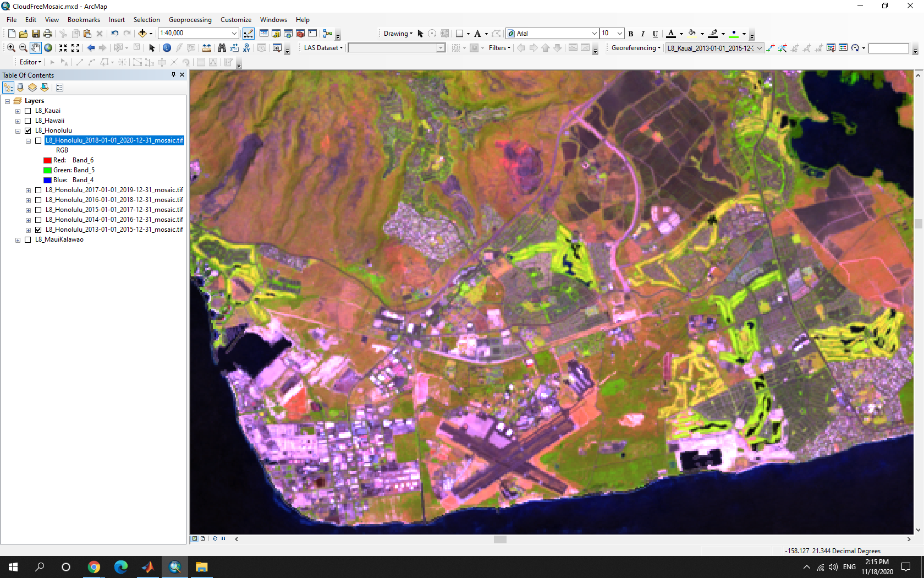924x578 pixels.
Task: Activate the Identify tool
Action: 167,48
